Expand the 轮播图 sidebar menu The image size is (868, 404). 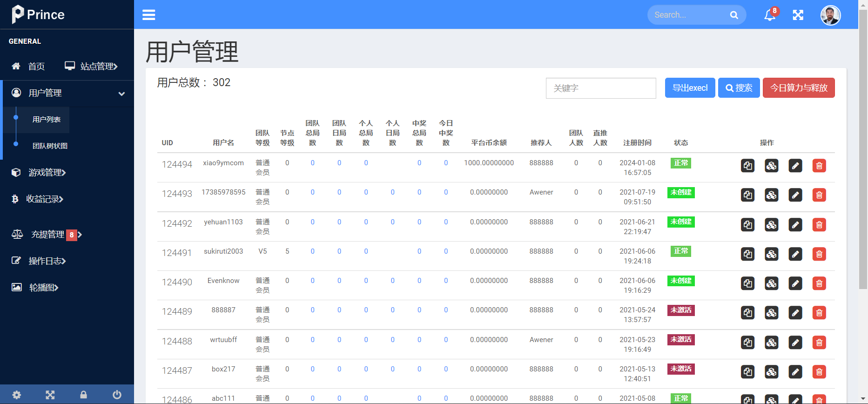35,288
